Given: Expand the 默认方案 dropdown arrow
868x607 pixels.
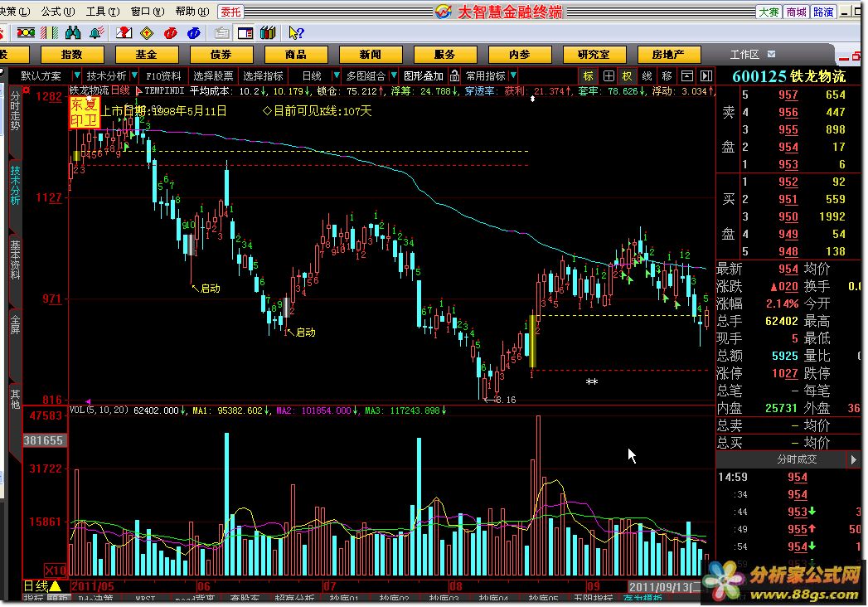Looking at the screenshot, I should pos(77,75).
